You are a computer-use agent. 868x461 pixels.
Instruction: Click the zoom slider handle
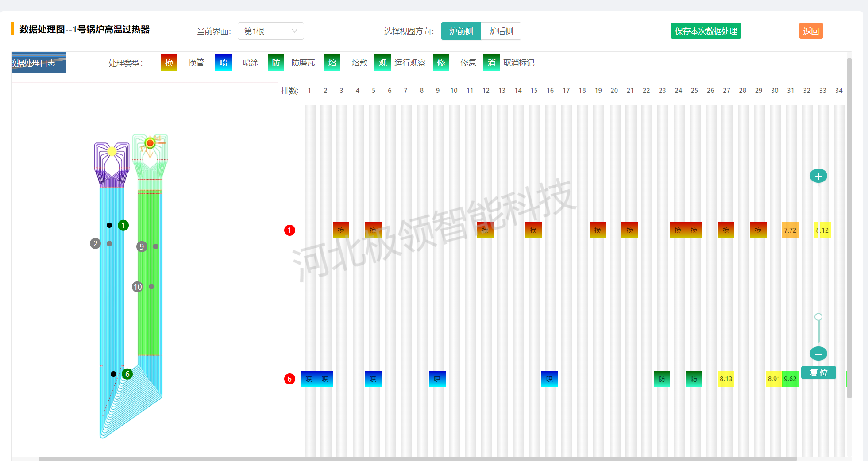pyautogui.click(x=818, y=317)
